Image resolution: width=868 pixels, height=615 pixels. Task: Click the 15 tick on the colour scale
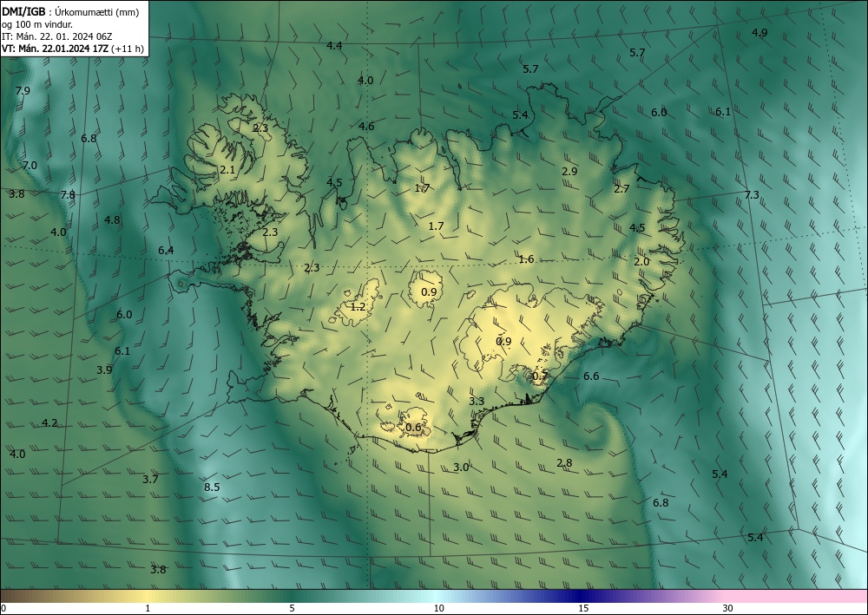pyautogui.click(x=583, y=608)
